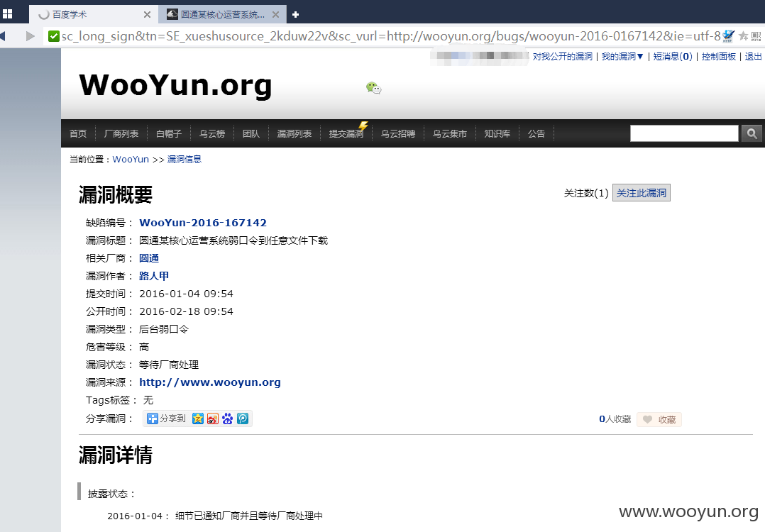Click the 0人收藏 count text
765x532 pixels.
(615, 419)
